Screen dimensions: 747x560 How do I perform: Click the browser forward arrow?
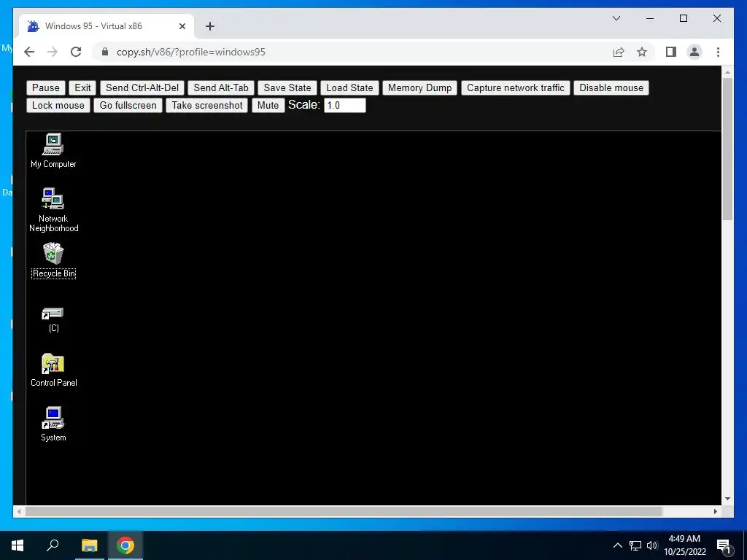pyautogui.click(x=53, y=52)
